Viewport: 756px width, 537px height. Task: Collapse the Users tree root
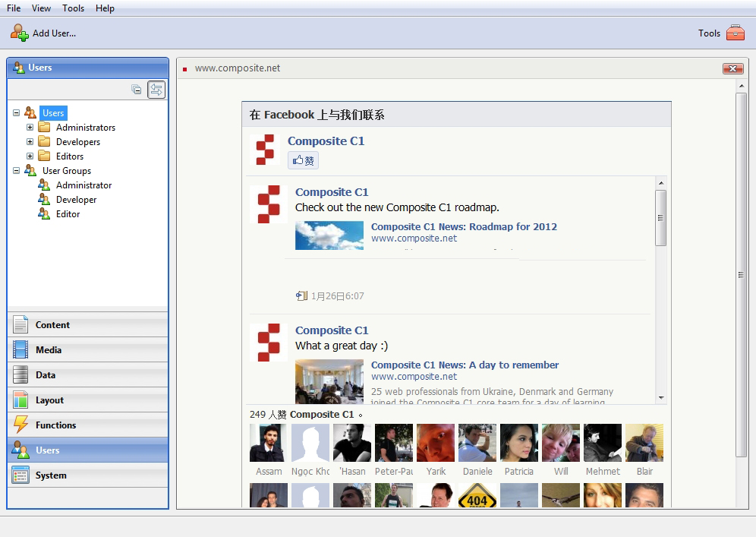pyautogui.click(x=17, y=113)
